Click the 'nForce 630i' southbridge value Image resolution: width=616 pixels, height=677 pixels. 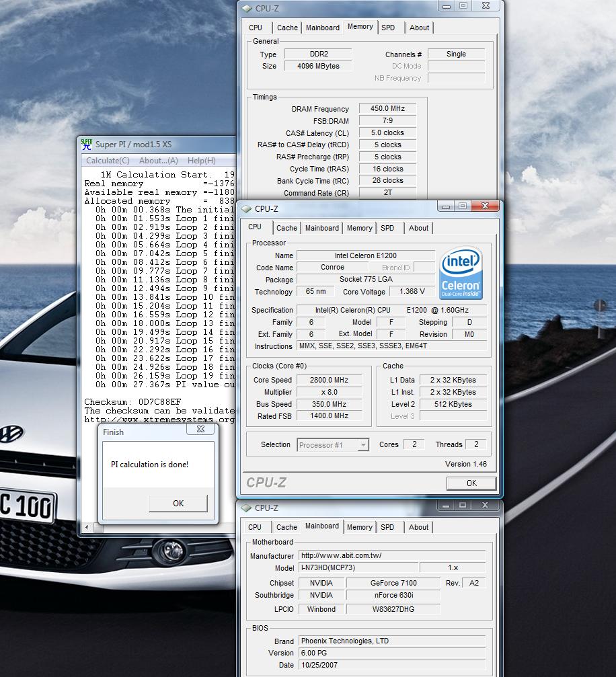(x=393, y=595)
